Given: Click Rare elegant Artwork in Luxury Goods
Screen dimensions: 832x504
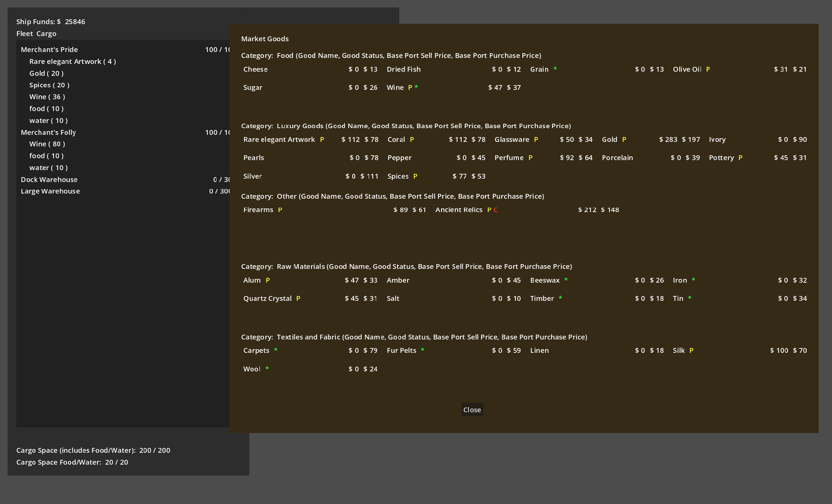Looking at the screenshot, I should [x=279, y=139].
